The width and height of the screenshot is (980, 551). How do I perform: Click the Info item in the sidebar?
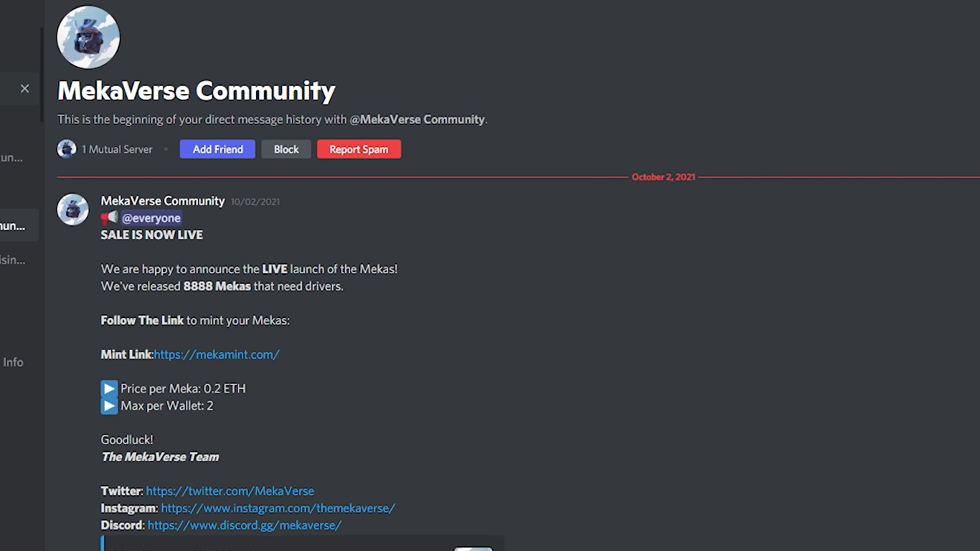pos(12,362)
